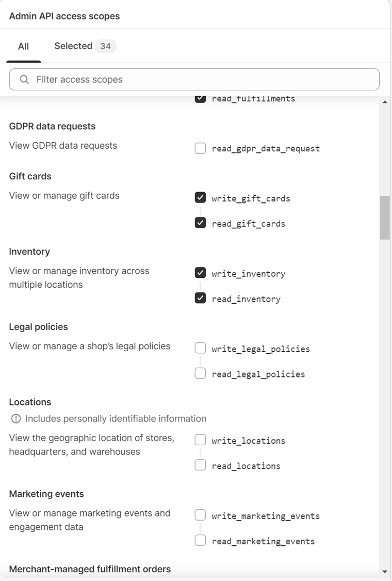This screenshot has width=392, height=581.
Task: Click the search magnifier icon in filter box
Action: click(24, 80)
